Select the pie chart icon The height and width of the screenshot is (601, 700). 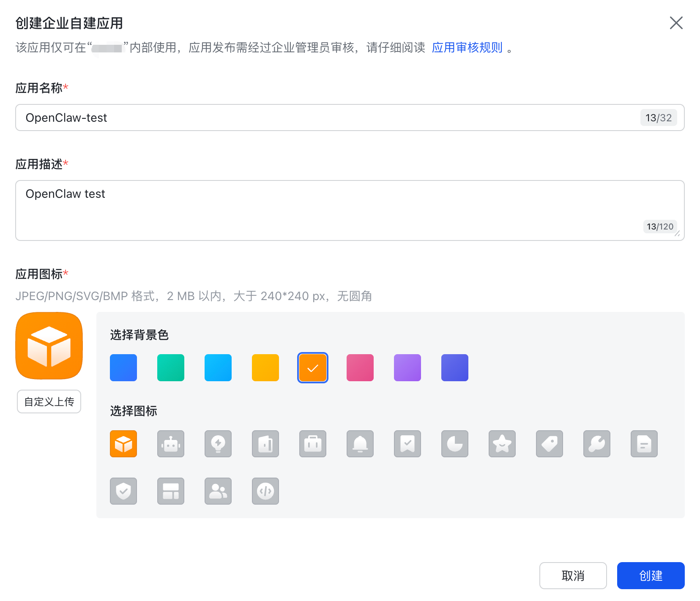tap(454, 444)
